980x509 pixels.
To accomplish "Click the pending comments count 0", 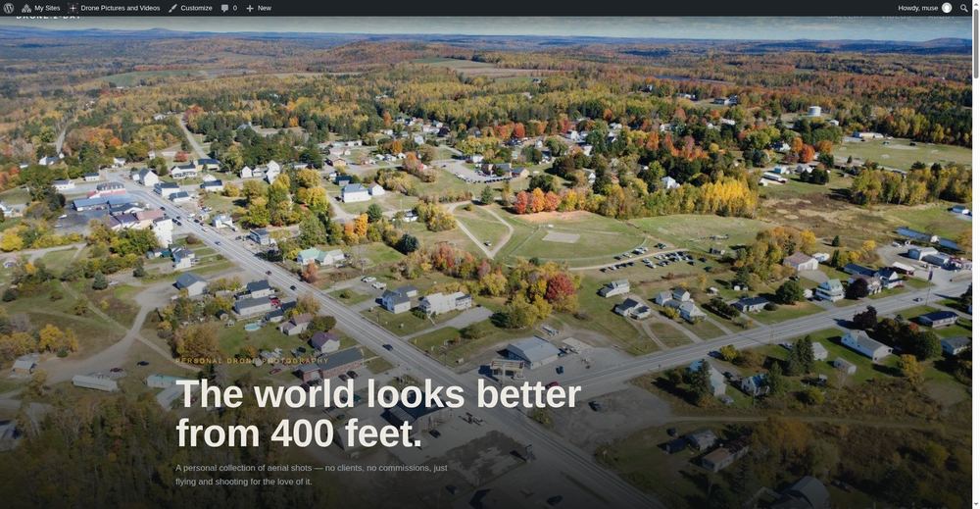I will pyautogui.click(x=235, y=8).
